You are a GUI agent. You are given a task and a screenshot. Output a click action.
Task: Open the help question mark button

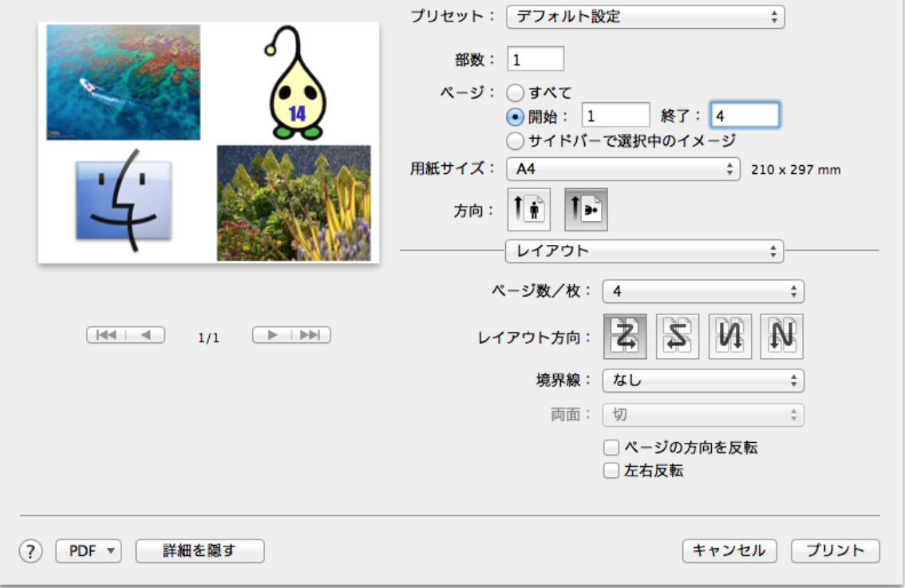[30, 551]
